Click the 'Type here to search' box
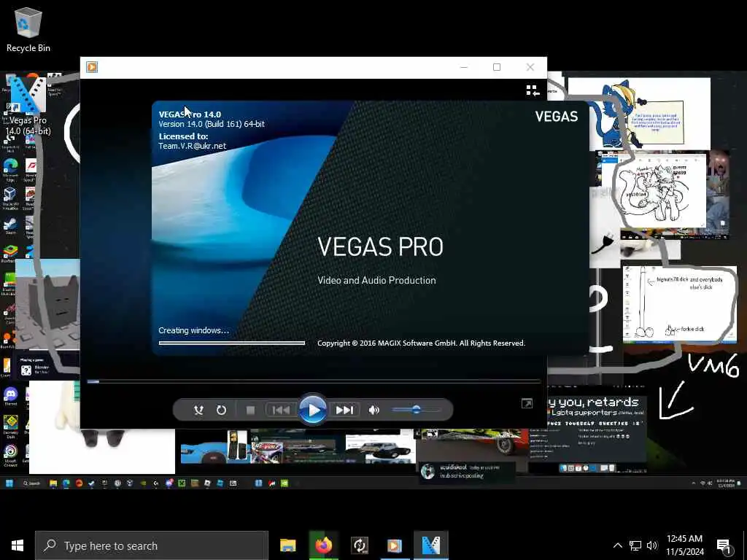The image size is (747, 560). (x=152, y=545)
